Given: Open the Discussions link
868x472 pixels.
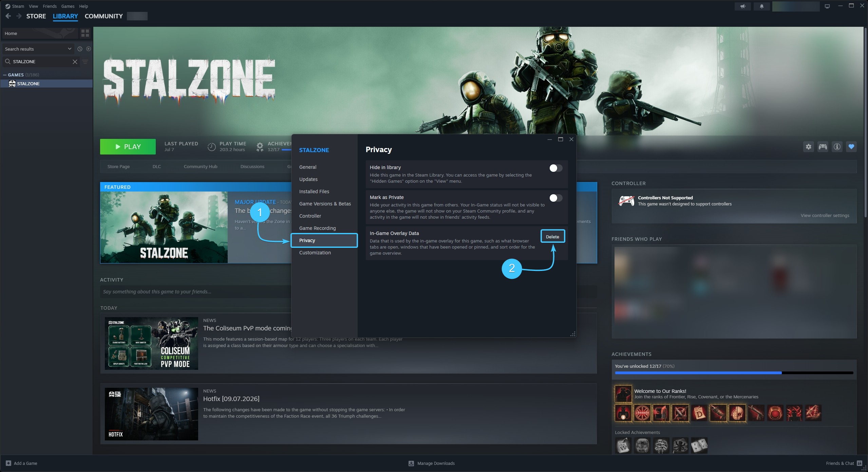Looking at the screenshot, I should click(252, 166).
